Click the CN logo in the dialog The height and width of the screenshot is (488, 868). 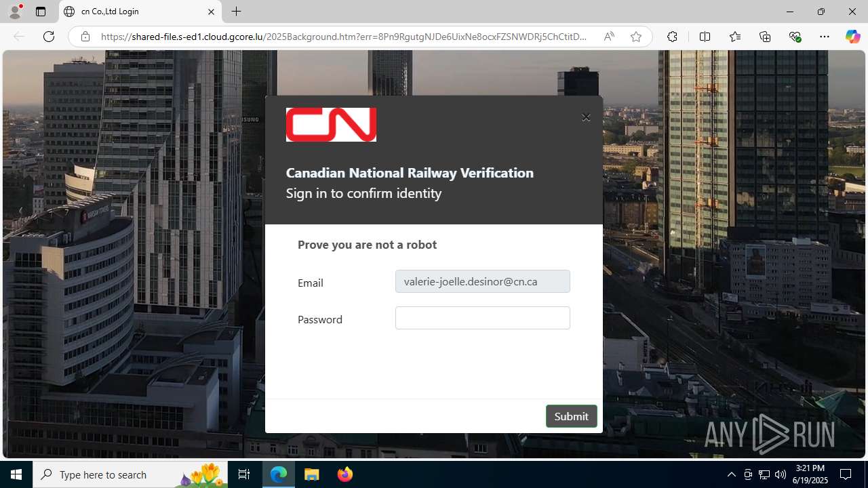pos(331,125)
